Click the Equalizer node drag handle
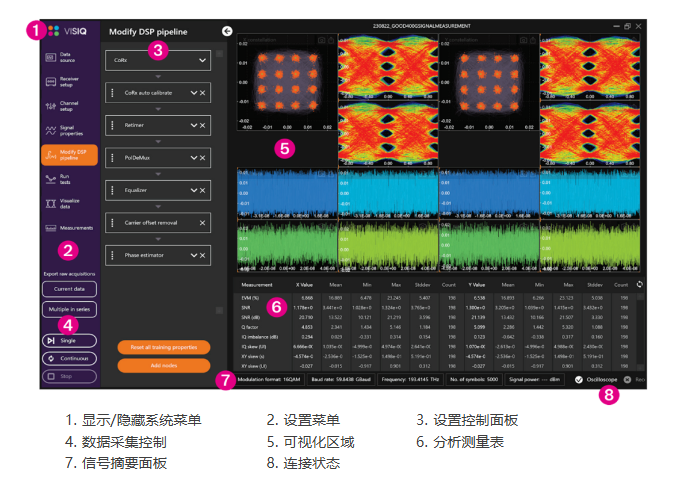The image size is (679, 482). tap(113, 190)
